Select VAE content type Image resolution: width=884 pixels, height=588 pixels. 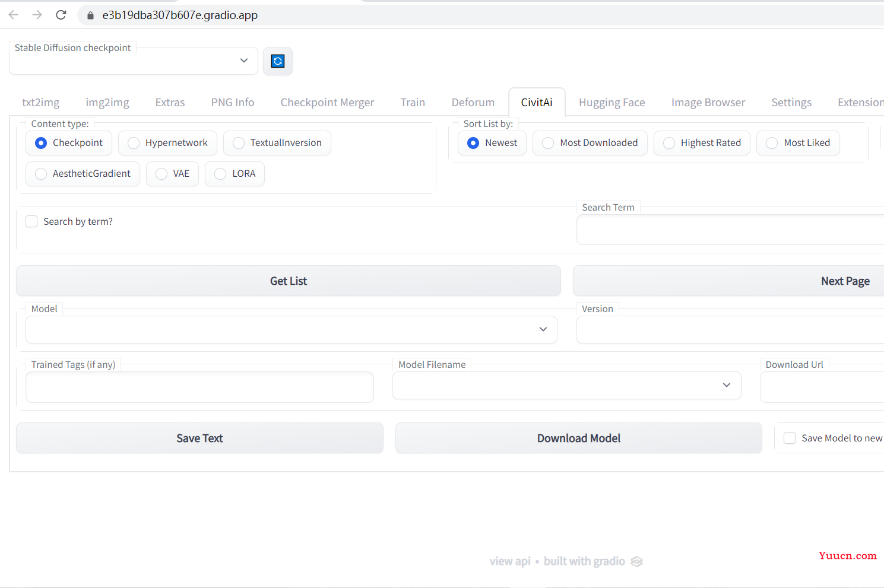click(x=172, y=174)
